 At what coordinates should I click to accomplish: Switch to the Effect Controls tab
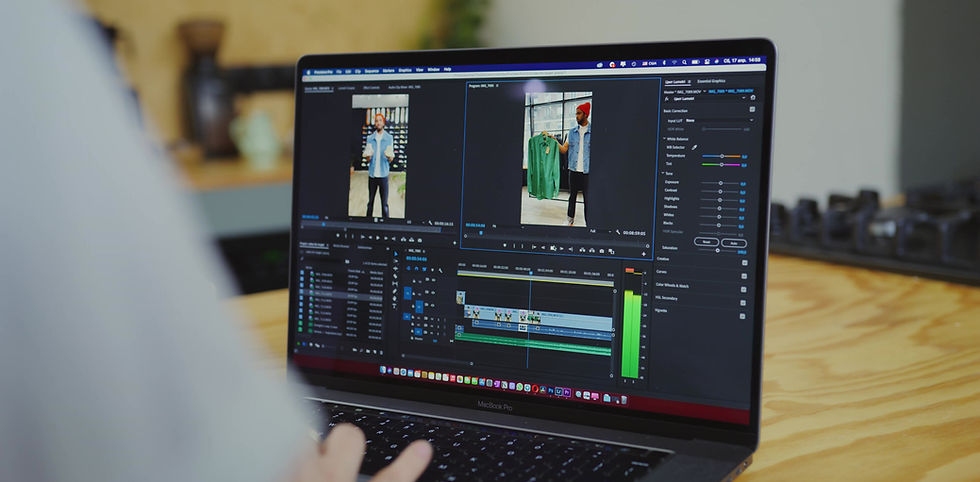coord(371,88)
